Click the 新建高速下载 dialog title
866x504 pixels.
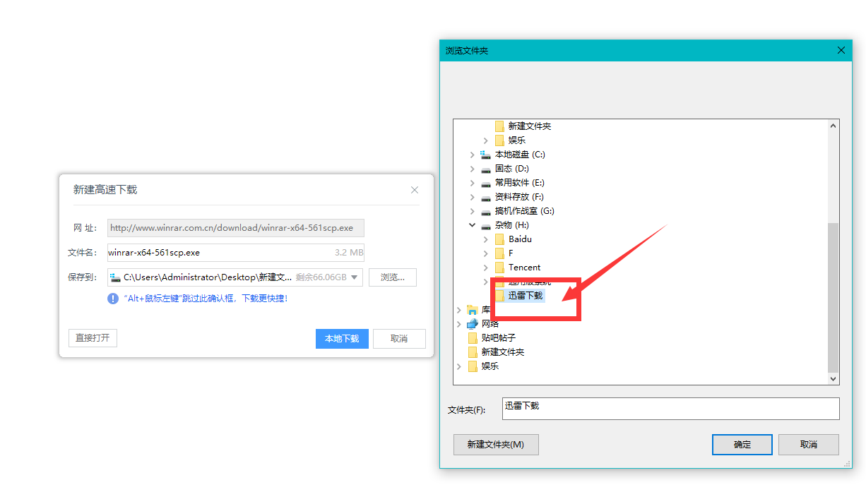105,190
